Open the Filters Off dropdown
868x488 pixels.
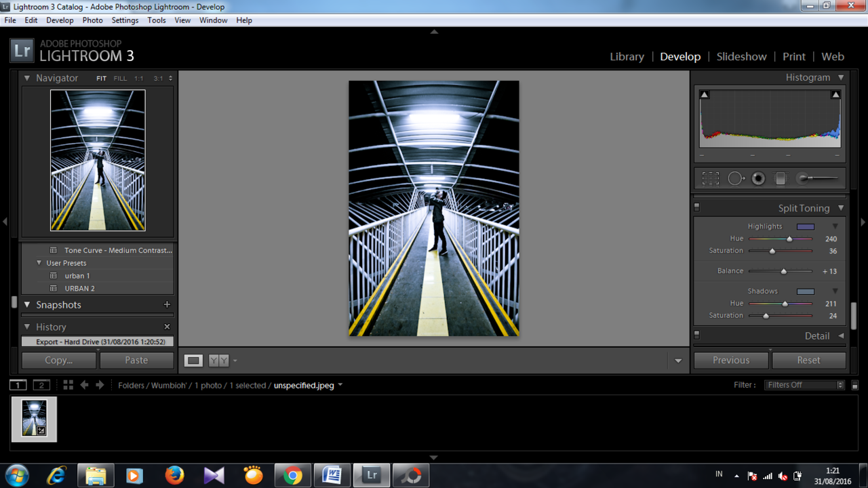click(805, 385)
